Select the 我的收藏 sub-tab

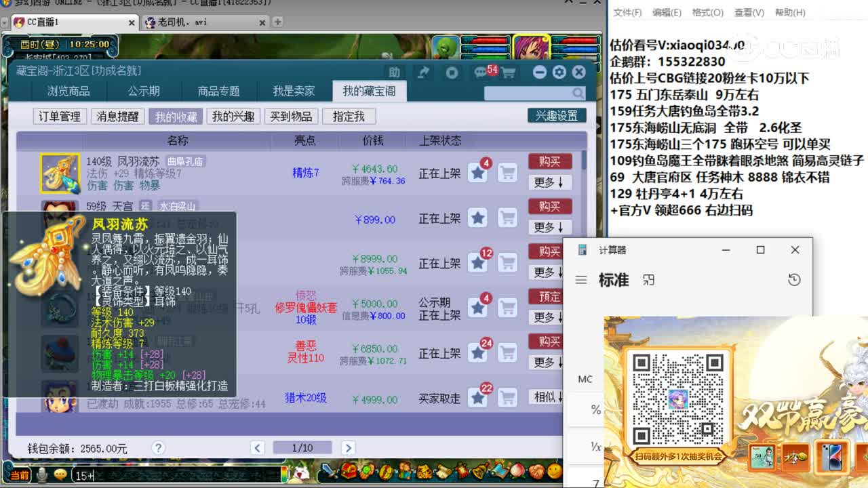click(x=175, y=117)
